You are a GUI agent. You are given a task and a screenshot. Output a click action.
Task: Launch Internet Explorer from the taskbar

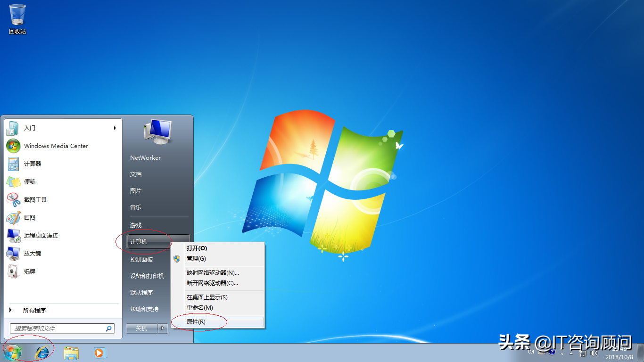(x=42, y=353)
